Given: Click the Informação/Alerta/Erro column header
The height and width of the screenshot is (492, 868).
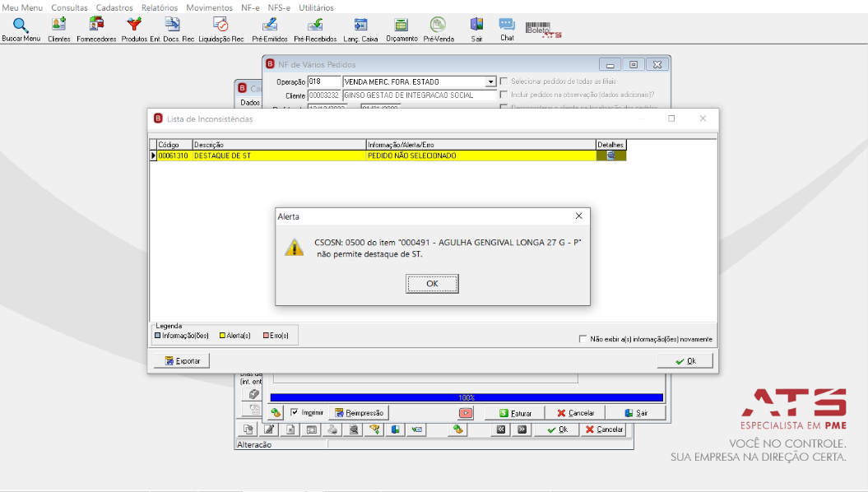Looking at the screenshot, I should (x=481, y=145).
